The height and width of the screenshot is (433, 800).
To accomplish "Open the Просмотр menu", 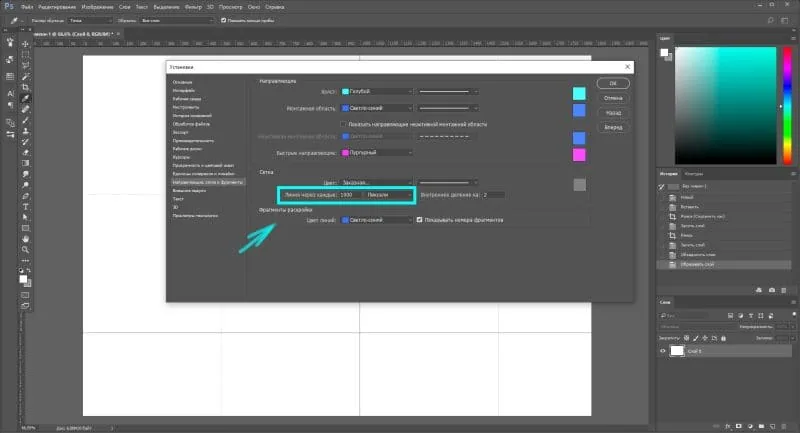I will 231,7.
